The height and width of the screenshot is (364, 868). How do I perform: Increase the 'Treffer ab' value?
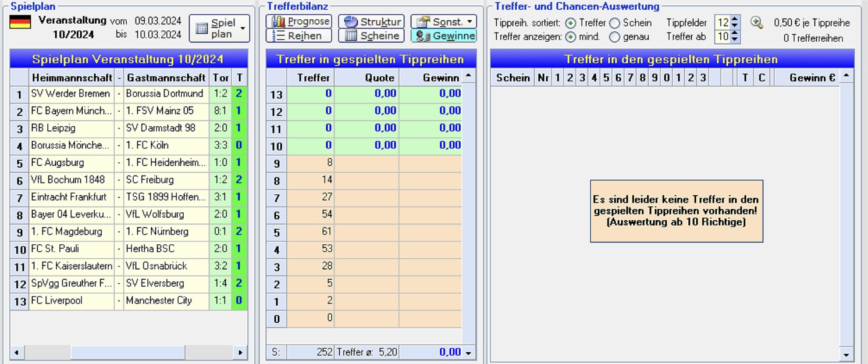[735, 34]
